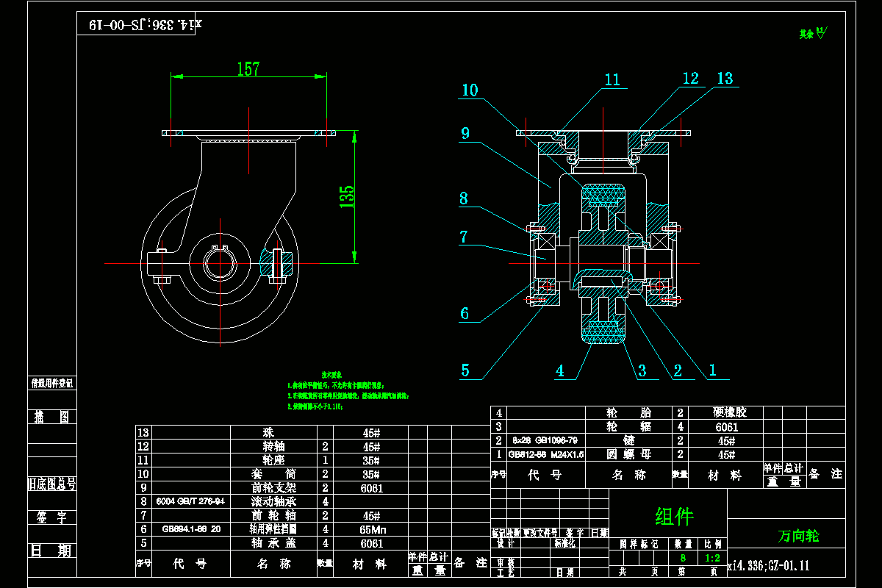Click the mirrored drawing number at top left

(x=146, y=24)
